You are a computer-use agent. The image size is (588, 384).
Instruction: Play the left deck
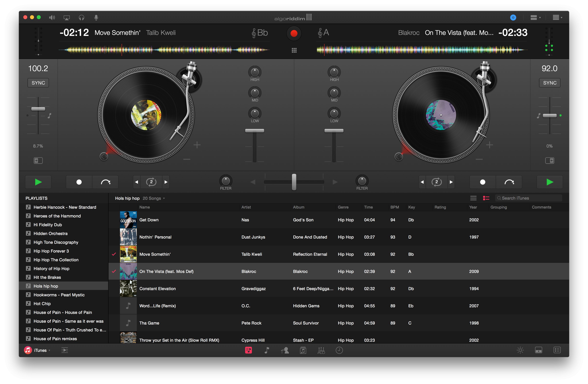tap(38, 182)
